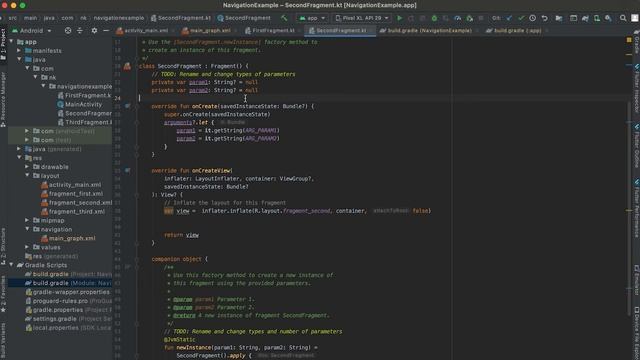
Task: Click the Search Everywhere magnifier icon
Action: click(623, 18)
